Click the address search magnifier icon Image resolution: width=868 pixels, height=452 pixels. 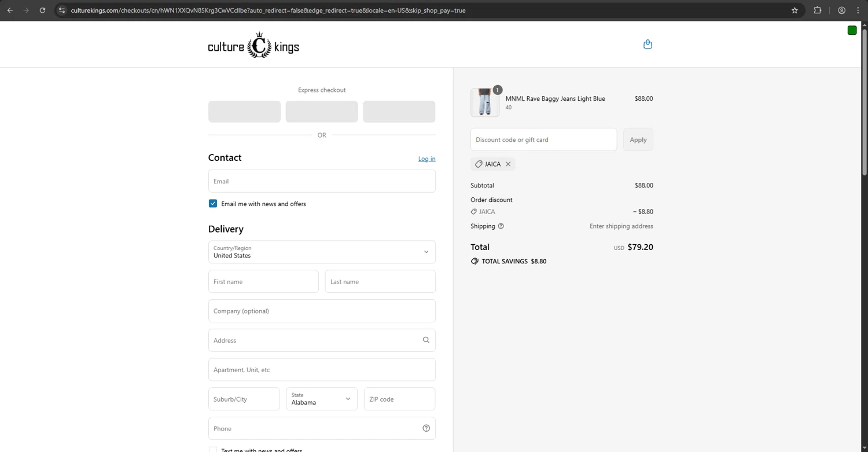point(426,340)
